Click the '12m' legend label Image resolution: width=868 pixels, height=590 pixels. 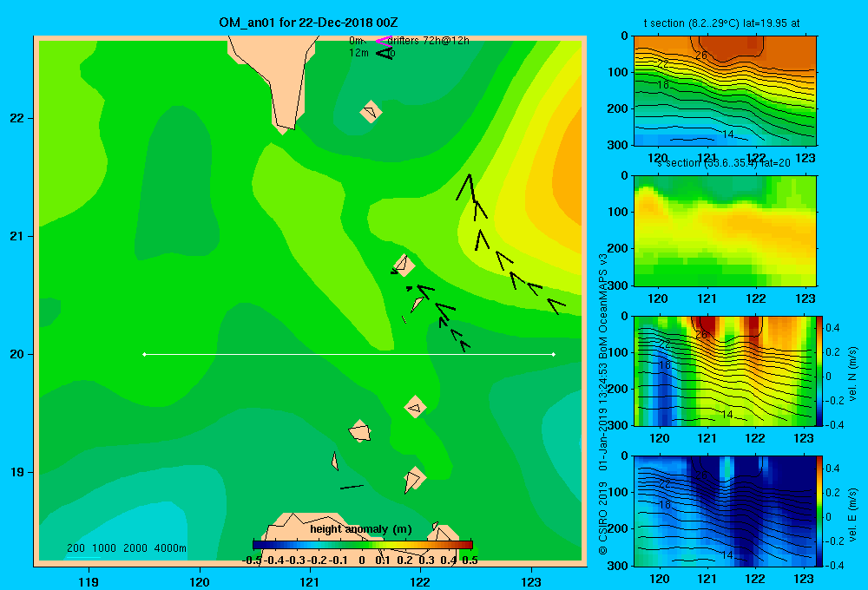pos(358,53)
